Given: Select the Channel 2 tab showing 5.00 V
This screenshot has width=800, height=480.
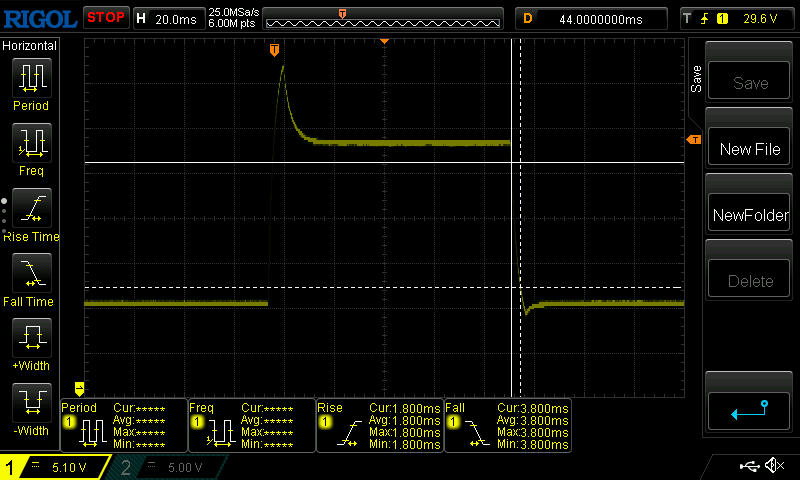Looking at the screenshot, I should tap(168, 467).
